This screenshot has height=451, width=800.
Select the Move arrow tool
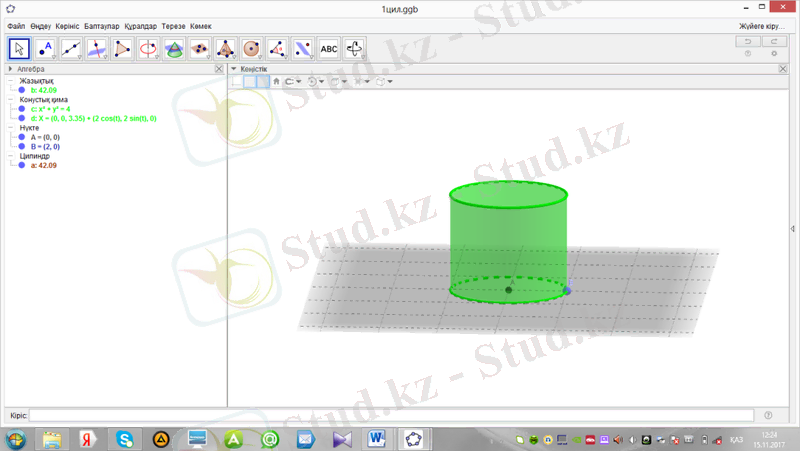coord(19,47)
